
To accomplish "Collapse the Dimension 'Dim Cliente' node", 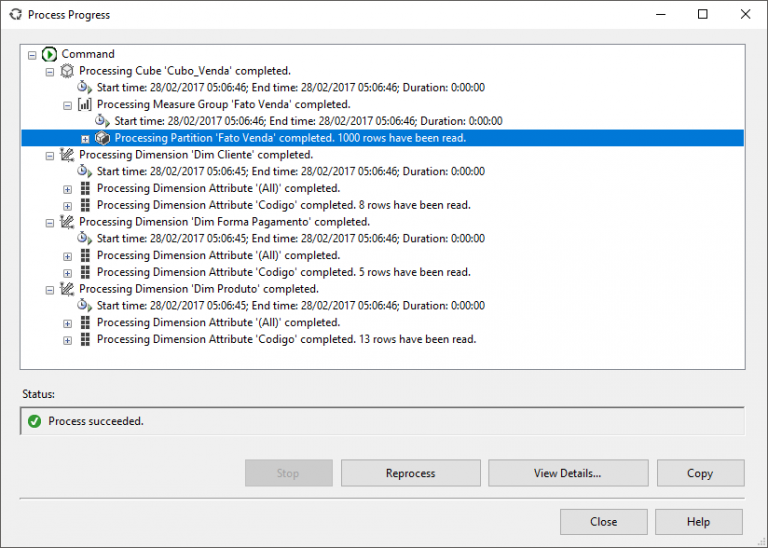I will pyautogui.click(x=50, y=156).
